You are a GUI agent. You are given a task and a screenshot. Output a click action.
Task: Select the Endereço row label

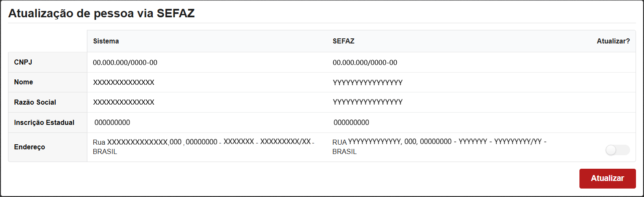point(30,147)
